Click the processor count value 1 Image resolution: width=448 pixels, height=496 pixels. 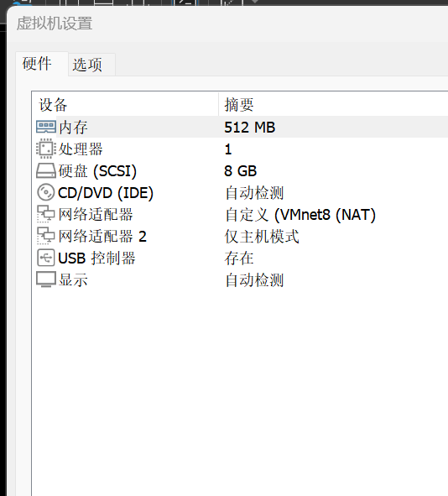(x=228, y=149)
